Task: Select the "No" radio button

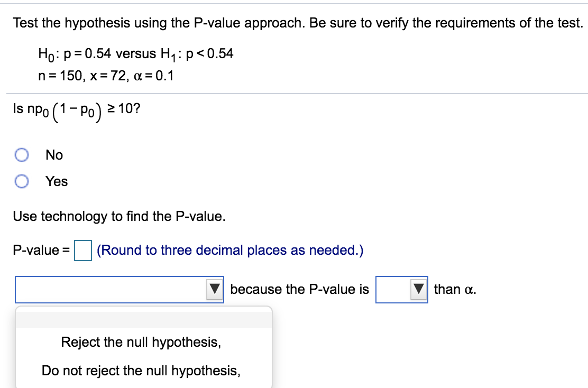Action: (x=22, y=154)
